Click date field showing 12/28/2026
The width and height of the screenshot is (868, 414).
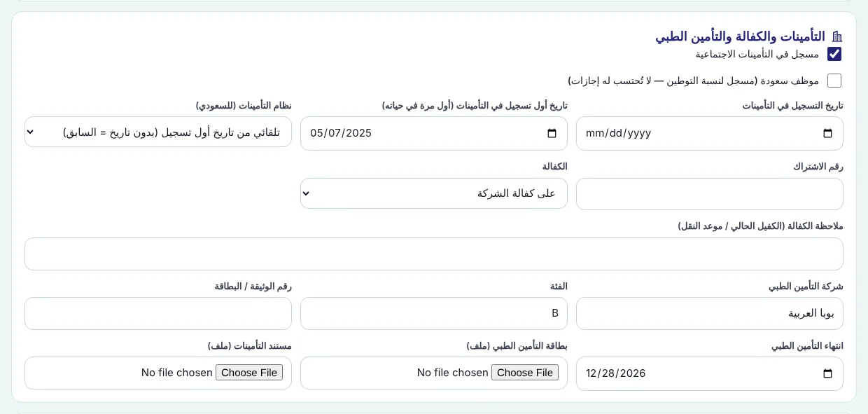(x=710, y=373)
